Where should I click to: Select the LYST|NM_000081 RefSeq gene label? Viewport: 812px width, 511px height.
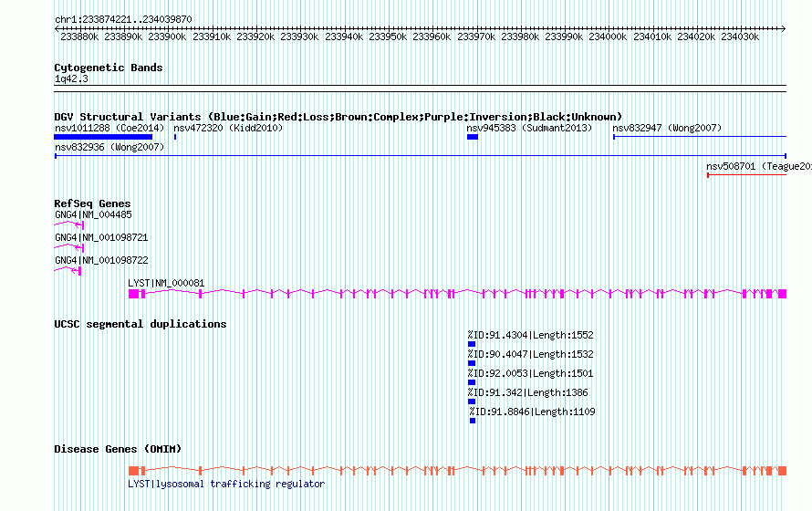pos(166,283)
